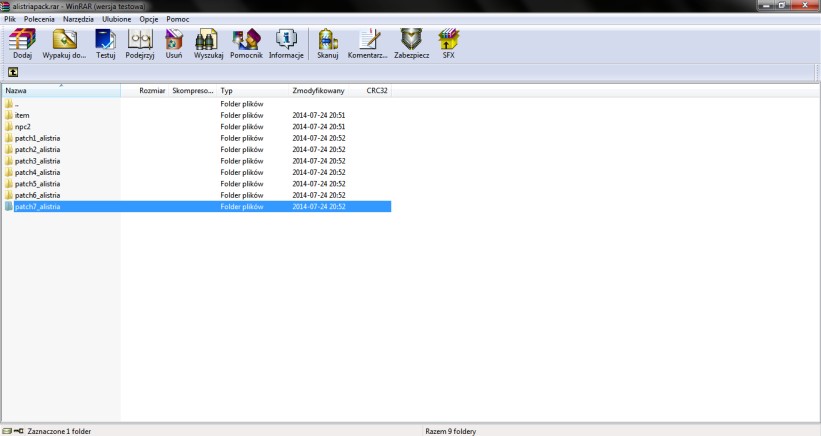Go up one level with the arrow icon

(x=13, y=72)
